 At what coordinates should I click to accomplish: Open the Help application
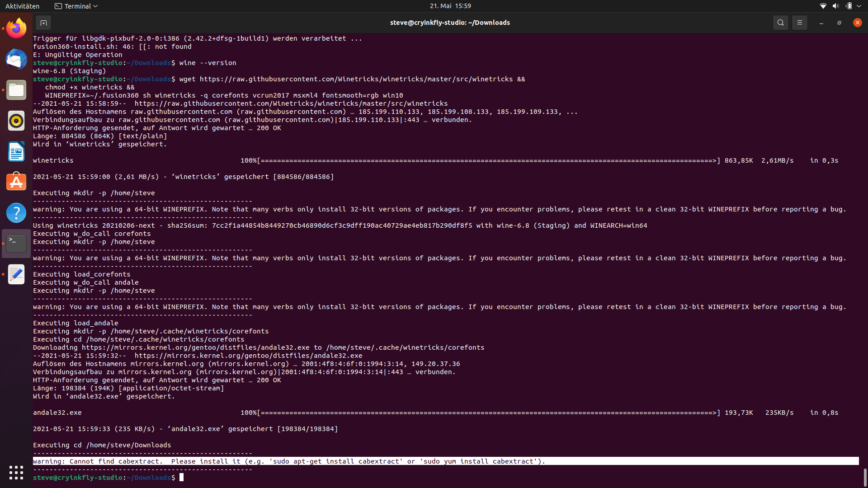(16, 213)
